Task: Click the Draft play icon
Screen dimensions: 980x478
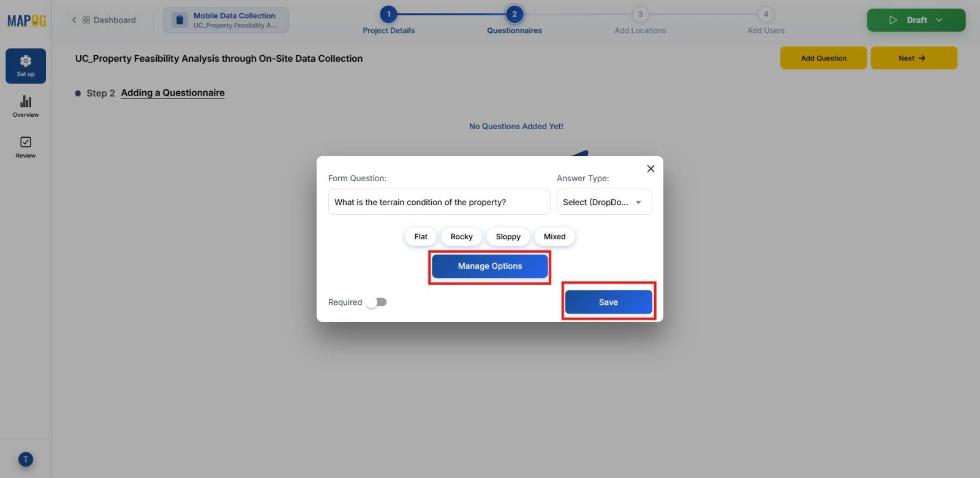Action: pyautogui.click(x=893, y=20)
